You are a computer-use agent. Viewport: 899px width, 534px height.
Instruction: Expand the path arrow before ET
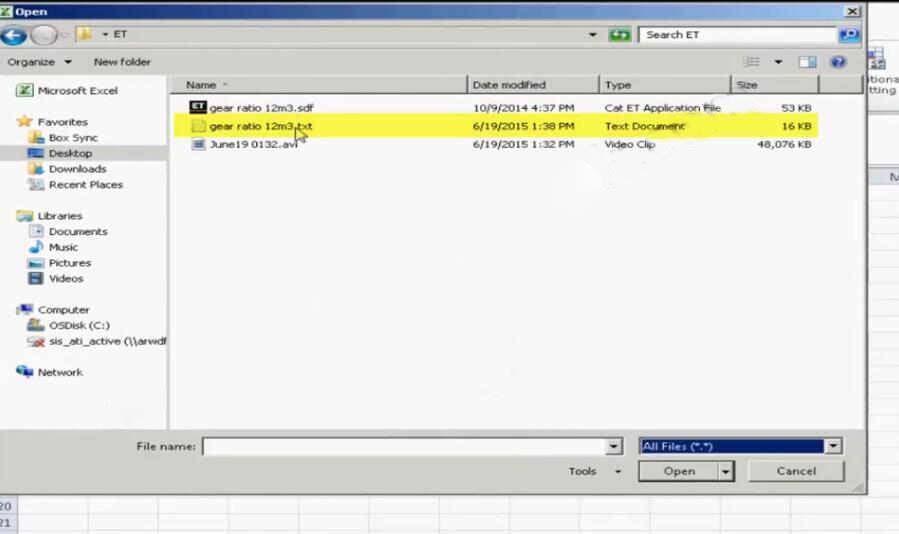(105, 34)
